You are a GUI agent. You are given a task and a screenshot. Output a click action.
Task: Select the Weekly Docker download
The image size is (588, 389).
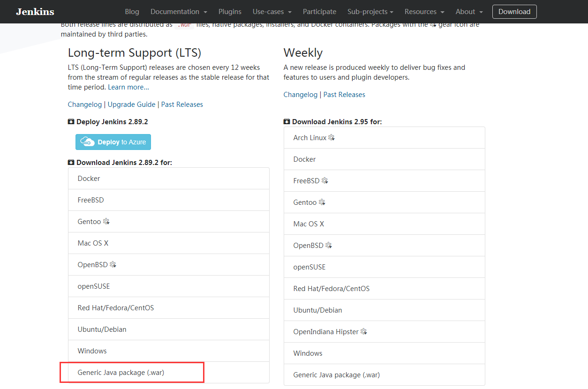click(384, 159)
